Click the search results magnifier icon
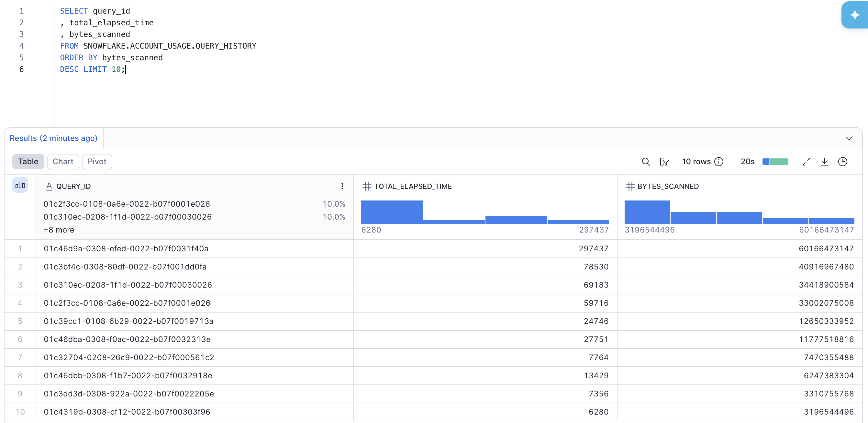The height and width of the screenshot is (423, 868). pyautogui.click(x=646, y=162)
